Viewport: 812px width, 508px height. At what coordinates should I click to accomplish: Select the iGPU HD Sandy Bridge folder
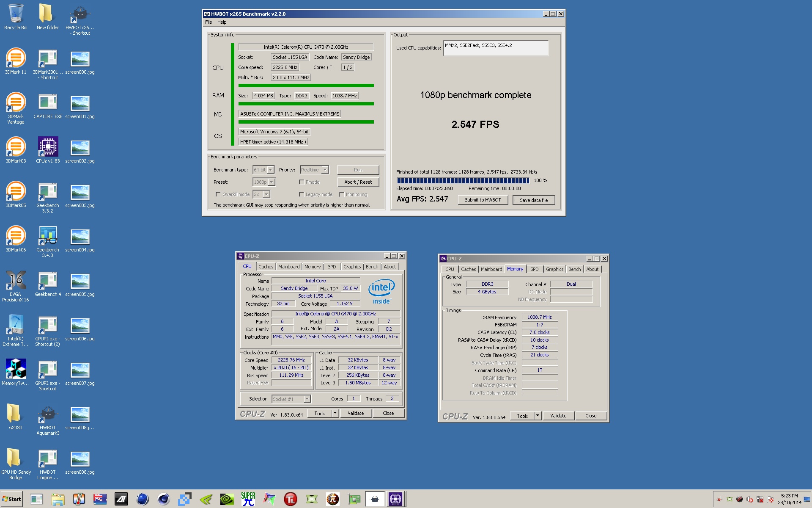[x=16, y=464]
